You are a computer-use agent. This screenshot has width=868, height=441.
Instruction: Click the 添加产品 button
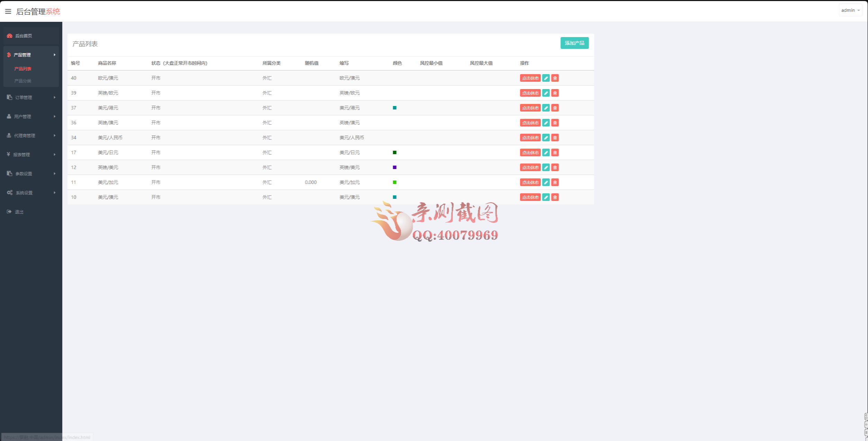point(574,43)
